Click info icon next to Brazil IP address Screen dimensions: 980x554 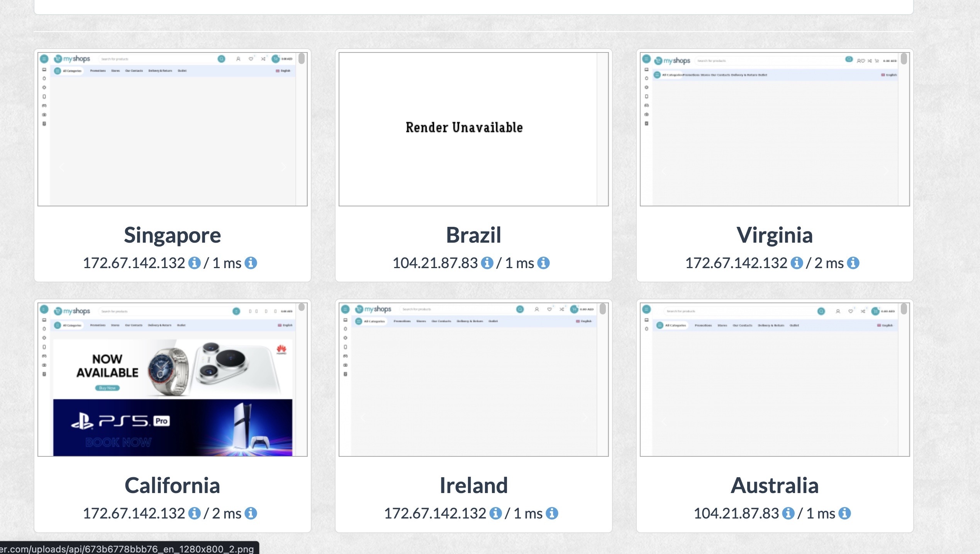pos(487,263)
